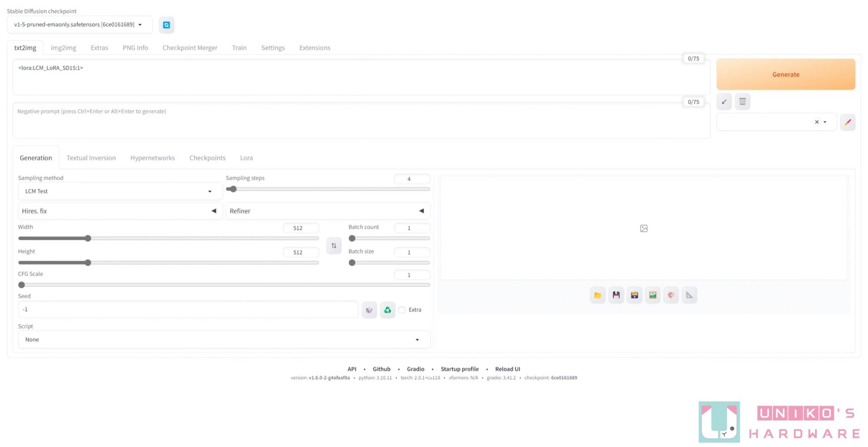Open the output images folder icon

coord(598,296)
